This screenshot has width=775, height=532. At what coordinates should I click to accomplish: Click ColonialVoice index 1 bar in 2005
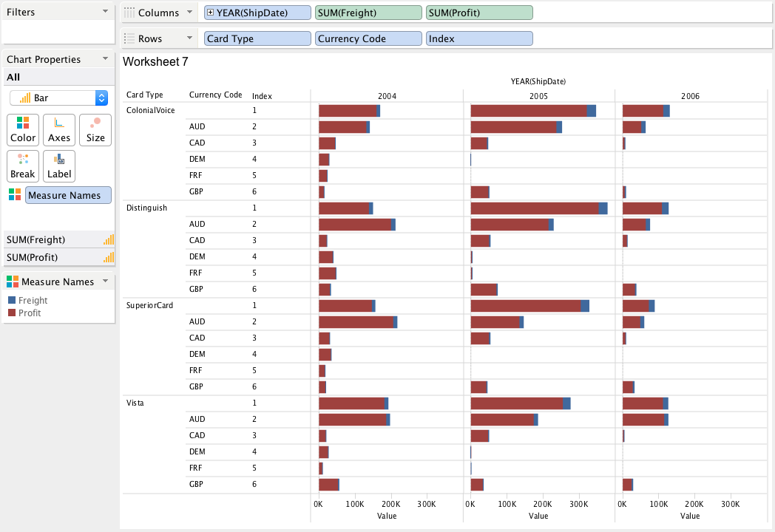coord(532,111)
